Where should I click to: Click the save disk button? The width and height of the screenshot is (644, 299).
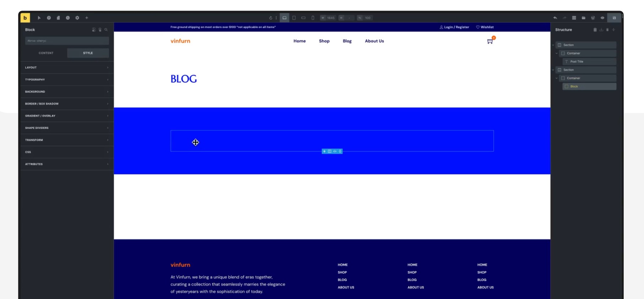pos(614,18)
